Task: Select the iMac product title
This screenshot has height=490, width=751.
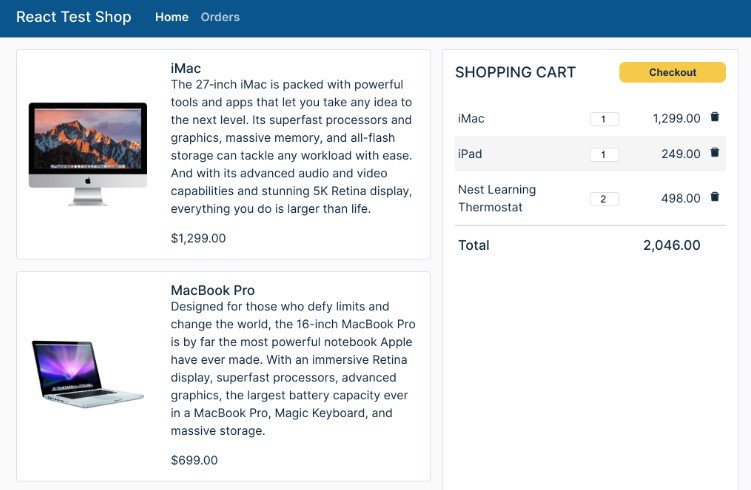Action: [x=186, y=68]
